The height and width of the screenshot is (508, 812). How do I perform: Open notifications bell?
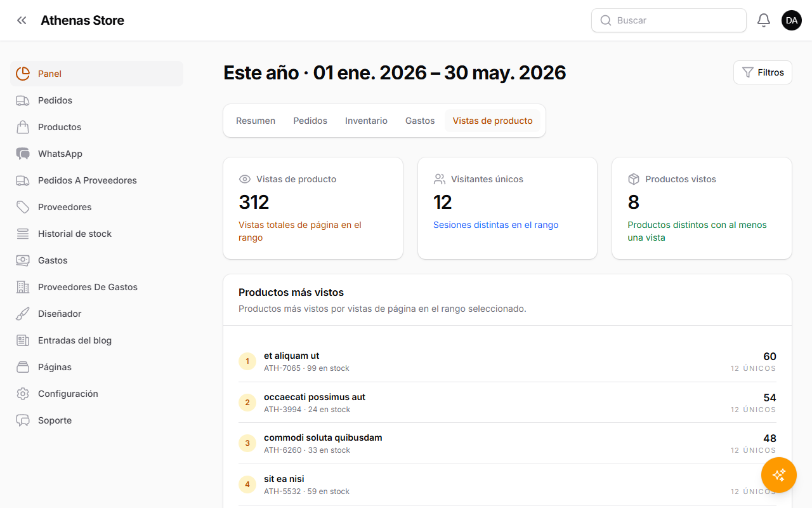pyautogui.click(x=764, y=20)
